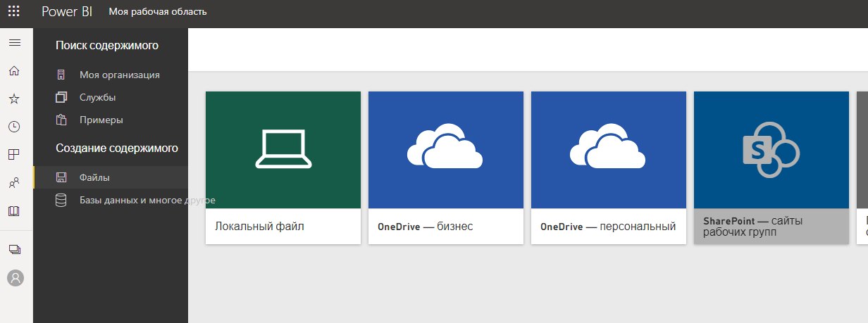Click the floppy disk icon beside Файлы

click(61, 177)
